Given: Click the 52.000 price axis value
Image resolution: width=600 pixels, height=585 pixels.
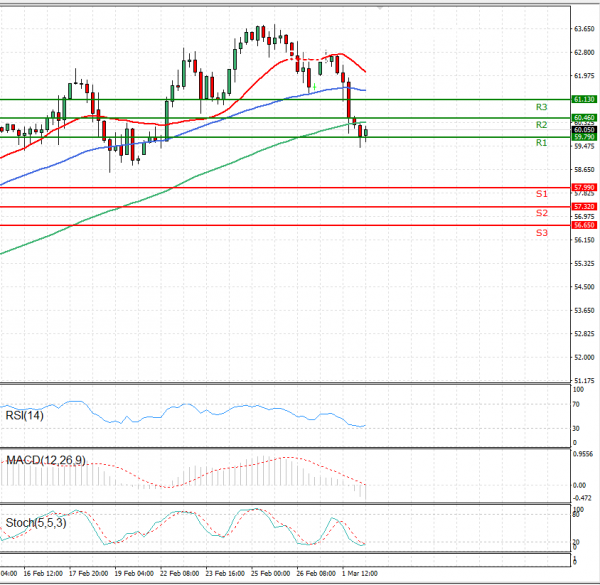Looking at the screenshot, I should click(x=584, y=357).
